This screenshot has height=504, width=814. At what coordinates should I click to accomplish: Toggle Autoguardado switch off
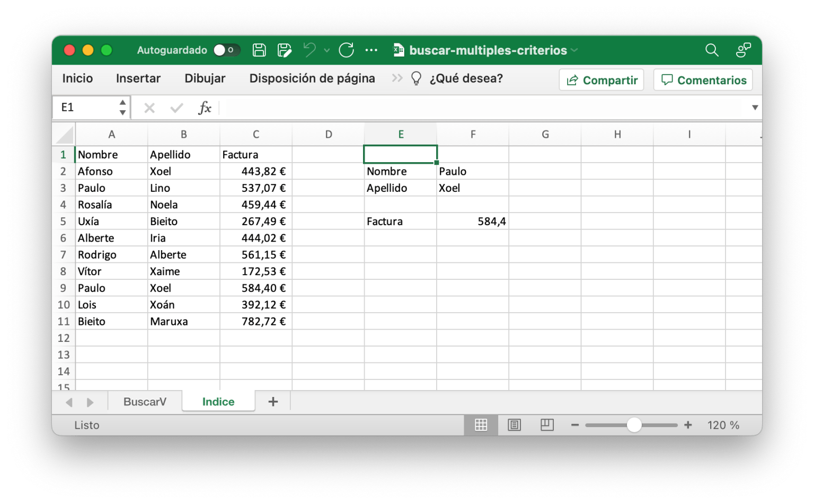coord(227,50)
